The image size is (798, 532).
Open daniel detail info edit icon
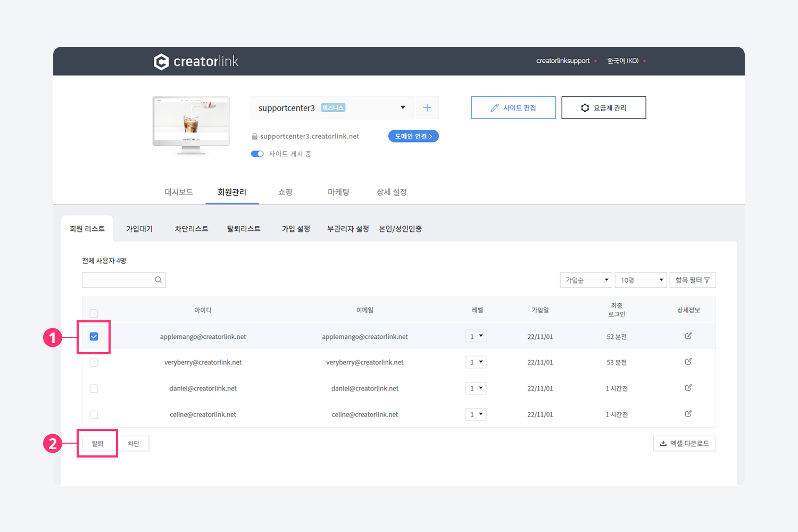pos(688,388)
